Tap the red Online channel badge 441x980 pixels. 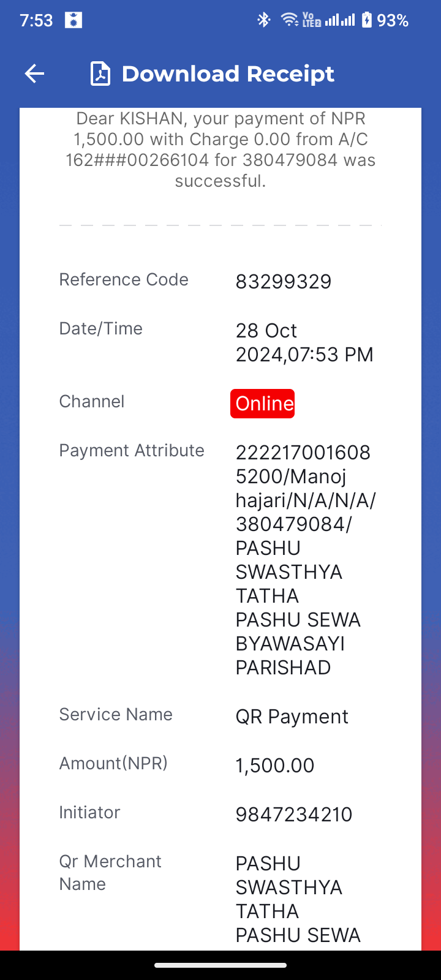tap(263, 404)
